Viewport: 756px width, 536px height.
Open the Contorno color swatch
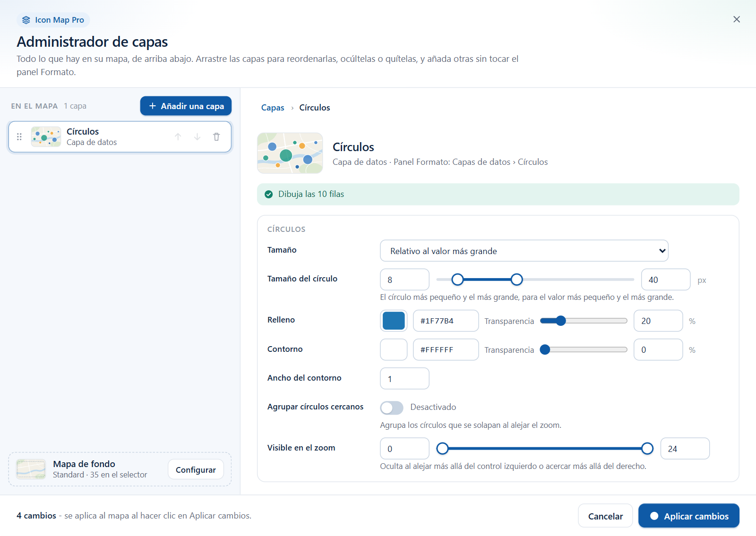click(394, 349)
